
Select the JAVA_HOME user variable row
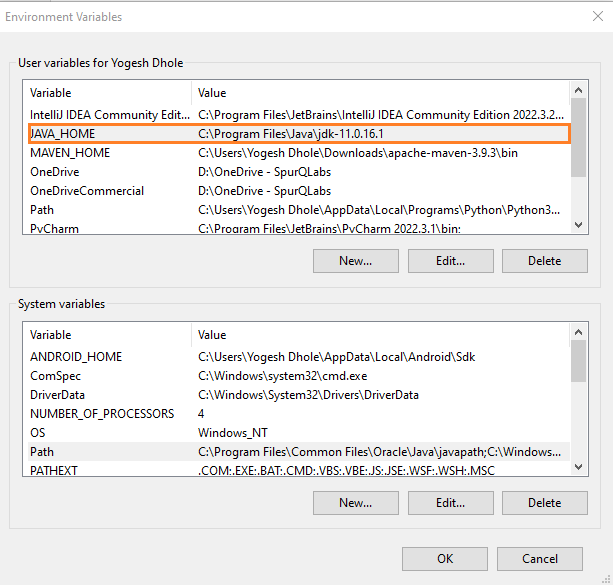pos(299,134)
